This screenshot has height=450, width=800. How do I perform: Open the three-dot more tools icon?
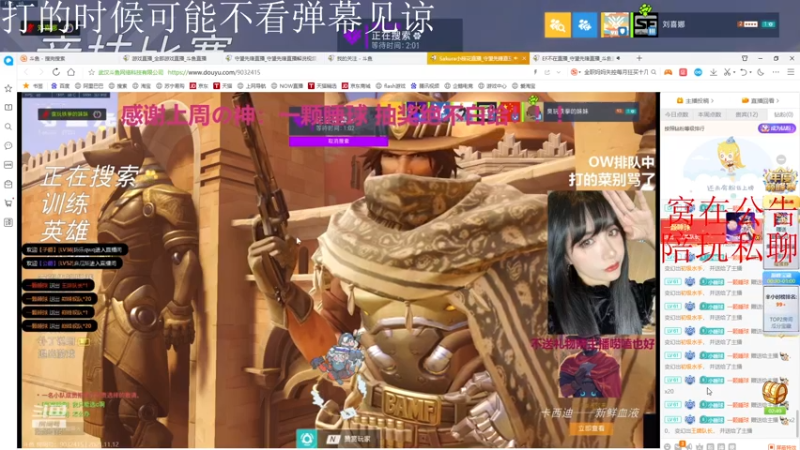pyautogui.click(x=776, y=72)
